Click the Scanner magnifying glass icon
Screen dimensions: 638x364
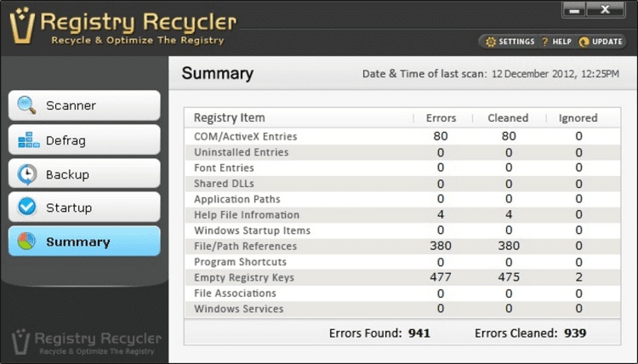[27, 105]
